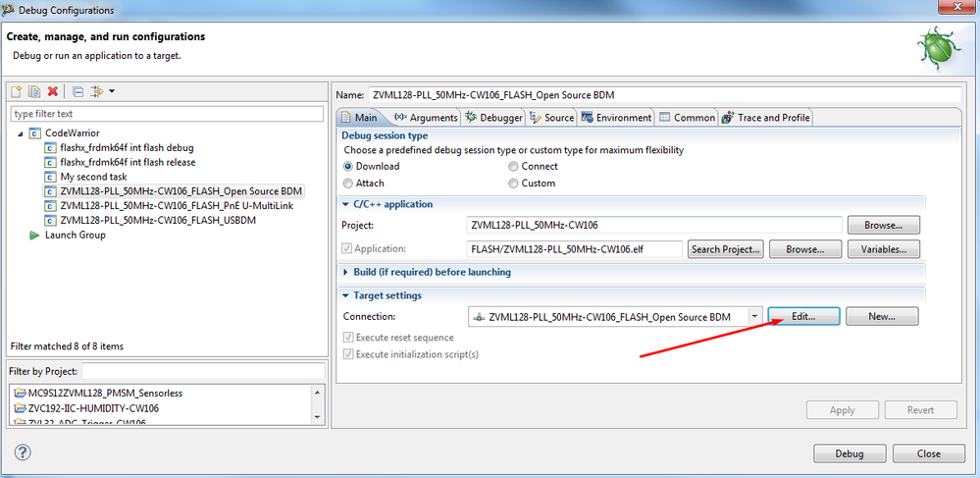Delete selected configuration with red X icon
980x478 pixels.
coord(53,91)
